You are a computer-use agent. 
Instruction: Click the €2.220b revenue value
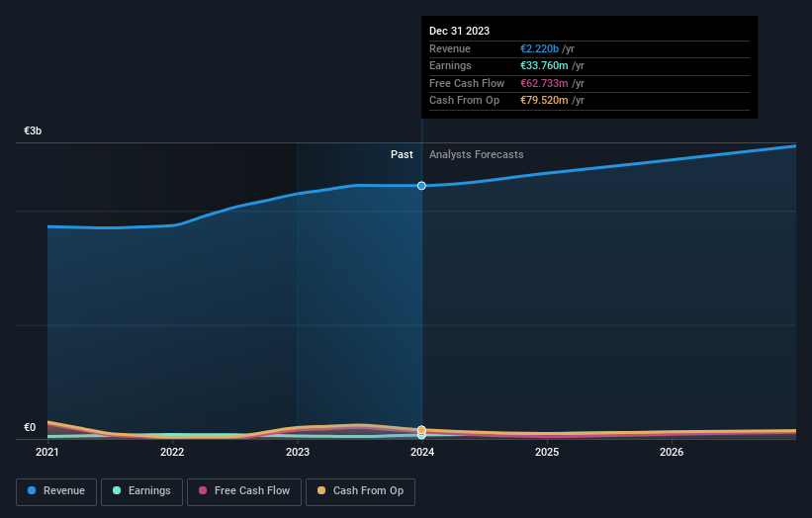540,48
